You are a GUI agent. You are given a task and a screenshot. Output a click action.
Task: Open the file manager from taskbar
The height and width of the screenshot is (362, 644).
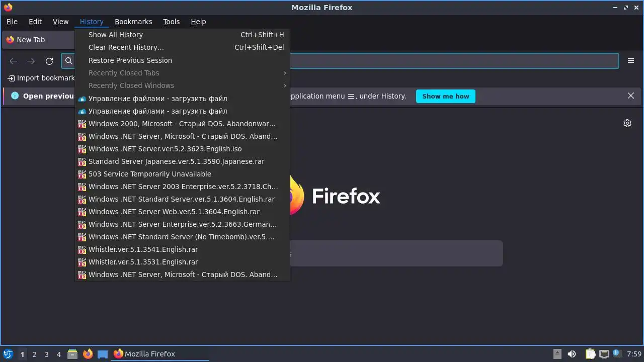click(72, 354)
